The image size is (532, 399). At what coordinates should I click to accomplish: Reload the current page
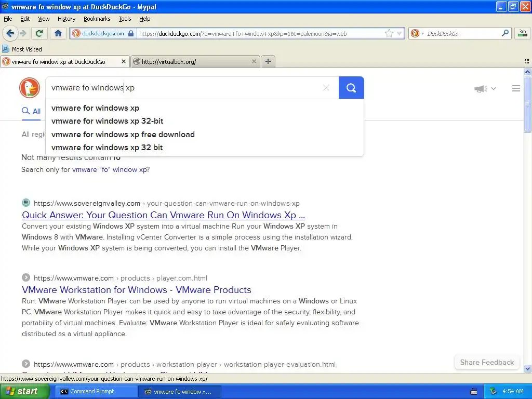[39, 33]
